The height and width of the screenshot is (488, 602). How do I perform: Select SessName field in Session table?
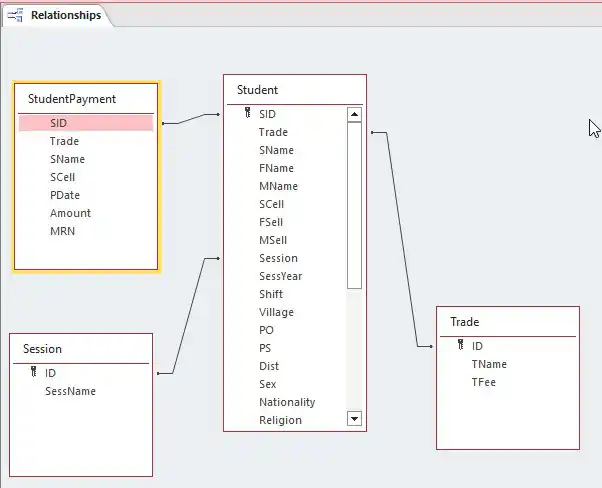70,391
